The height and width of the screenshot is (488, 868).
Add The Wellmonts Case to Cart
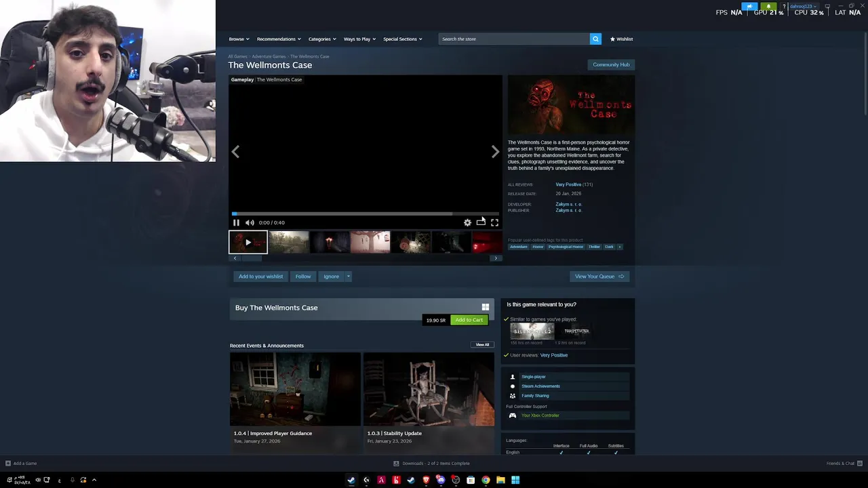point(469,320)
